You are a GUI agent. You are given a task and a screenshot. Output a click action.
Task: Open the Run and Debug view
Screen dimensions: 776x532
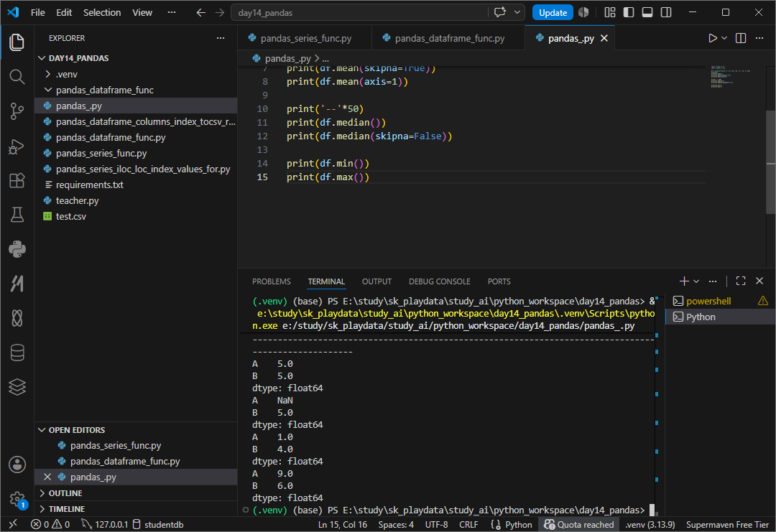click(x=17, y=146)
